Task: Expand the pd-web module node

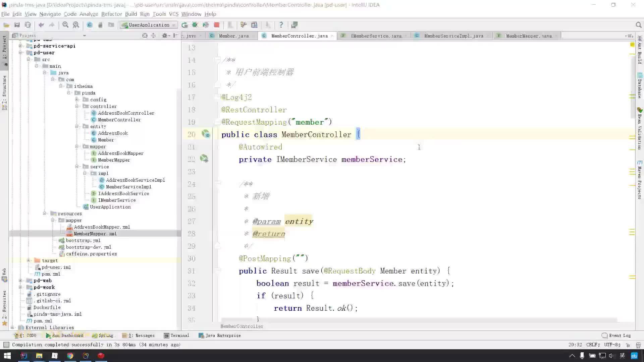Action: tap(20, 281)
